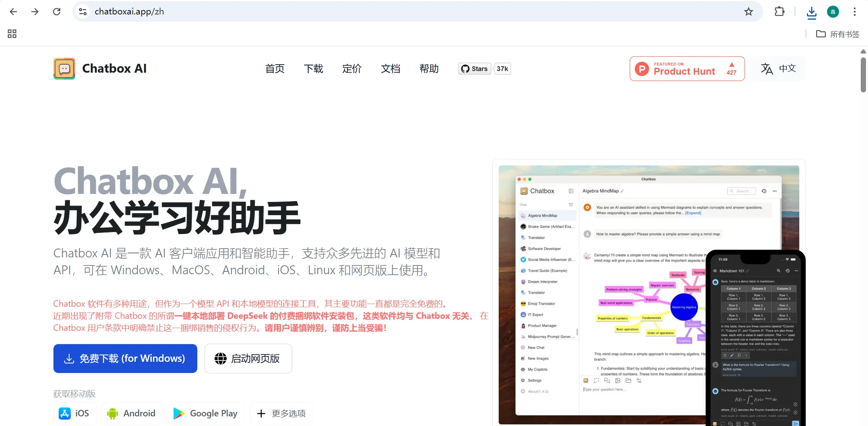Viewport: 868px width, 426px height.
Task: Click the GitHub Stars button
Action: 474,69
